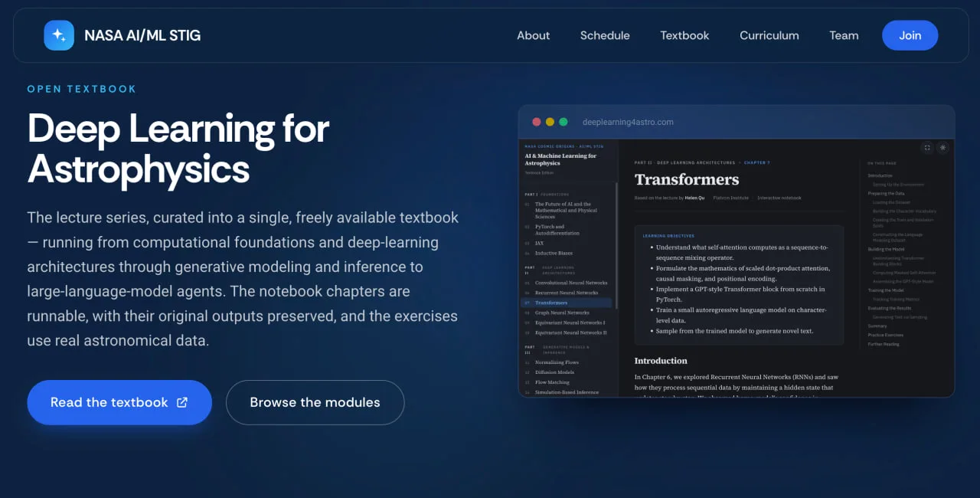Open the Schedule nav item
Viewport: 980px width, 498px height.
[605, 35]
